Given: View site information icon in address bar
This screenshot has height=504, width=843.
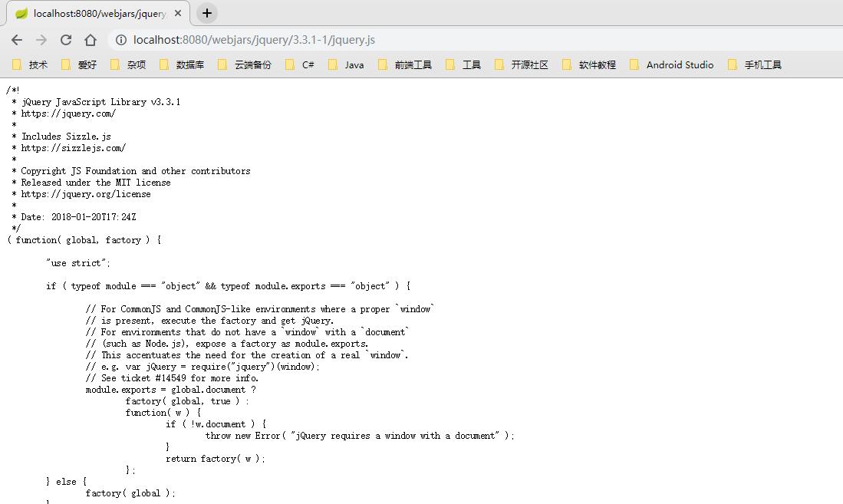Looking at the screenshot, I should coord(121,40).
